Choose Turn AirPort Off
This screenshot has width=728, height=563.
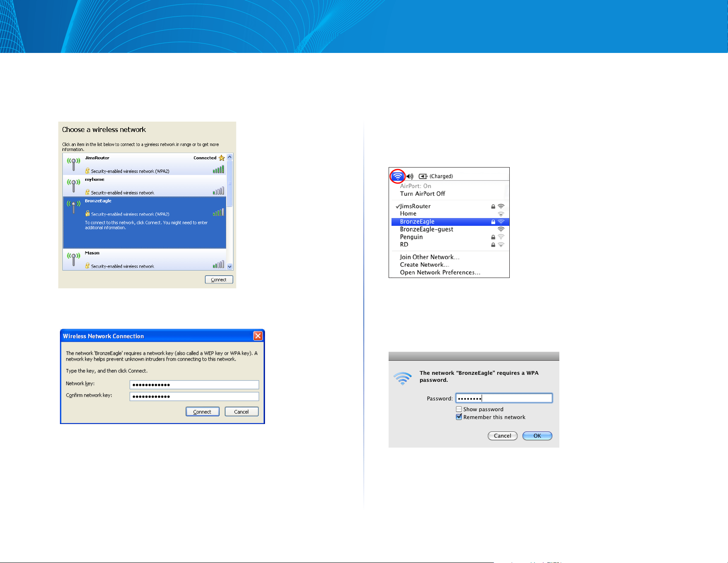pos(422,194)
